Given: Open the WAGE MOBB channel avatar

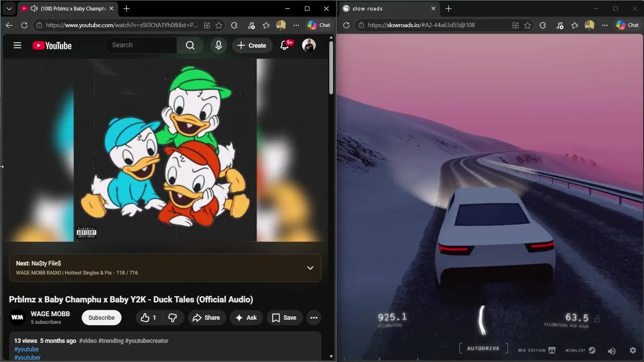Looking at the screenshot, I should tap(17, 317).
